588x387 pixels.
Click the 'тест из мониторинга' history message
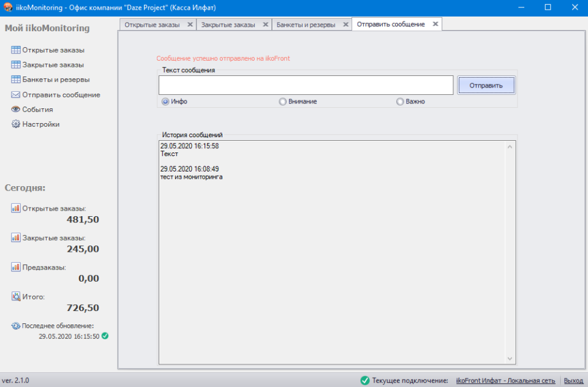[x=191, y=177]
